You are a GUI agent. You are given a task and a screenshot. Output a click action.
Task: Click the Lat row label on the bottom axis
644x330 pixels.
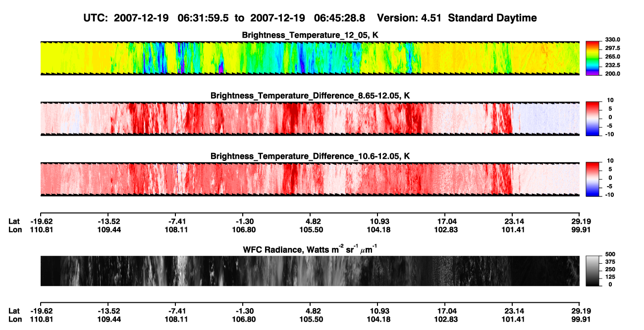click(14, 311)
